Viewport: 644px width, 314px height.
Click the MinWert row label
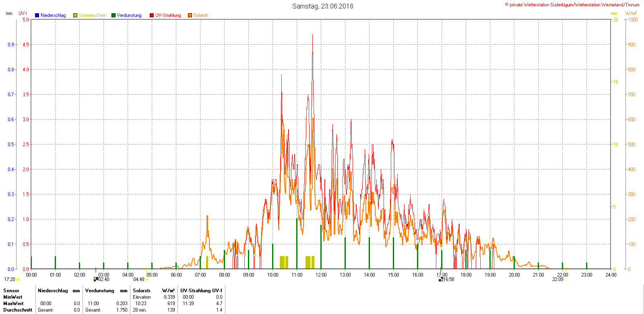(x=13, y=297)
